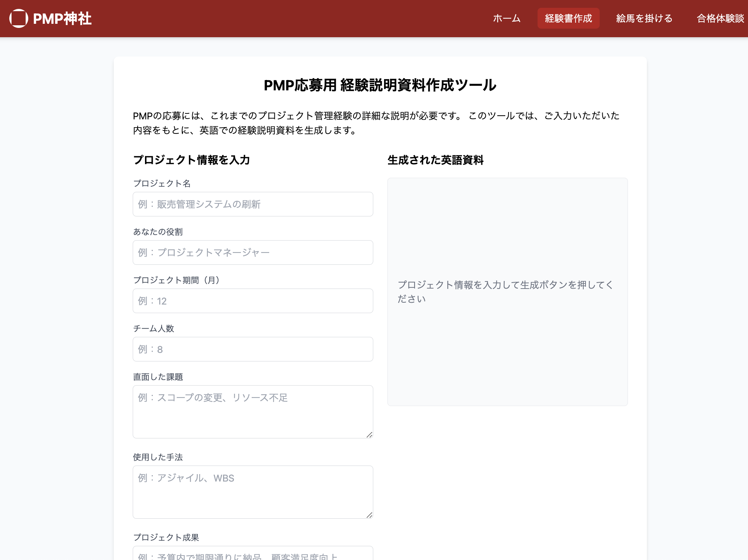
Task: Click the プロジェクト名 field label
Action: coord(162,183)
